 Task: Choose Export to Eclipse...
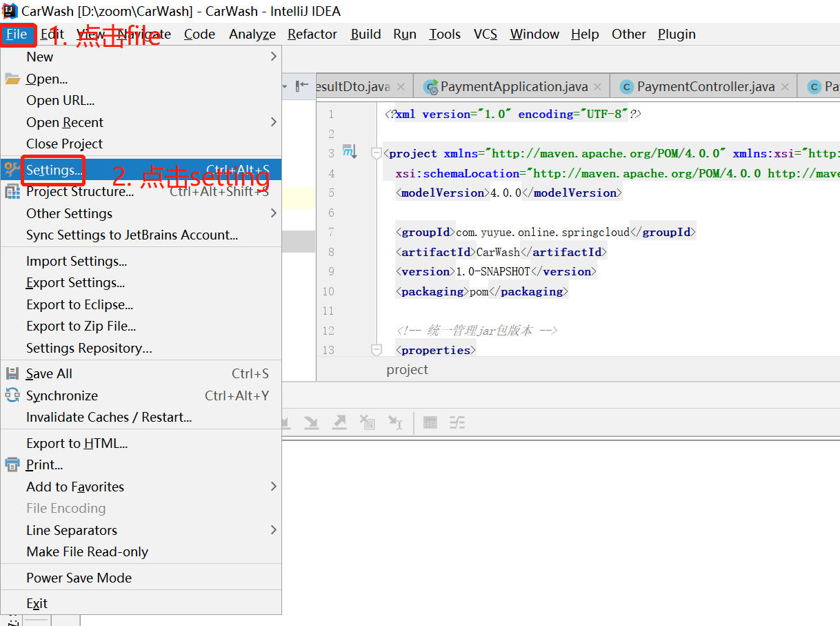pyautogui.click(x=141, y=304)
